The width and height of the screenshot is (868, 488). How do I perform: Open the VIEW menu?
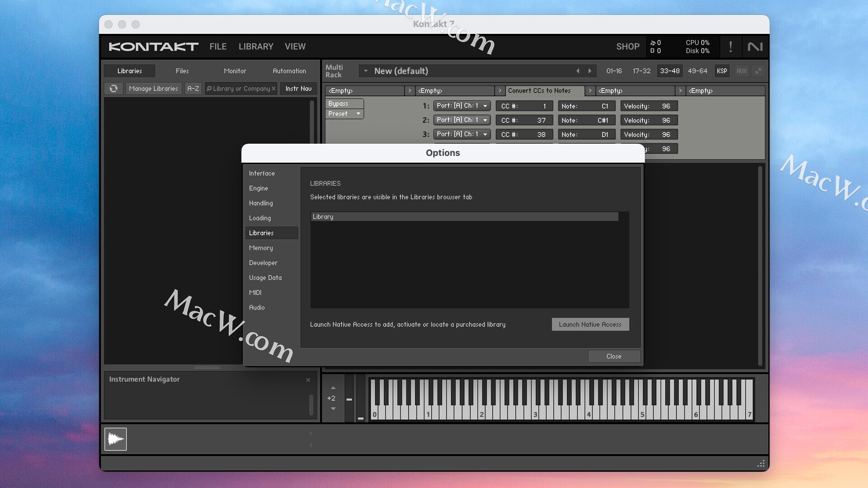(x=295, y=47)
